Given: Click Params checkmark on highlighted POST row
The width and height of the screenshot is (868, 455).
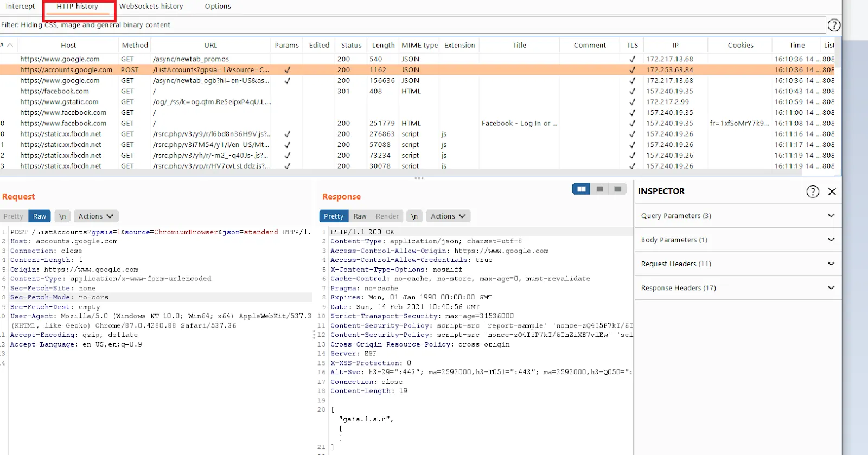Looking at the screenshot, I should coord(287,70).
